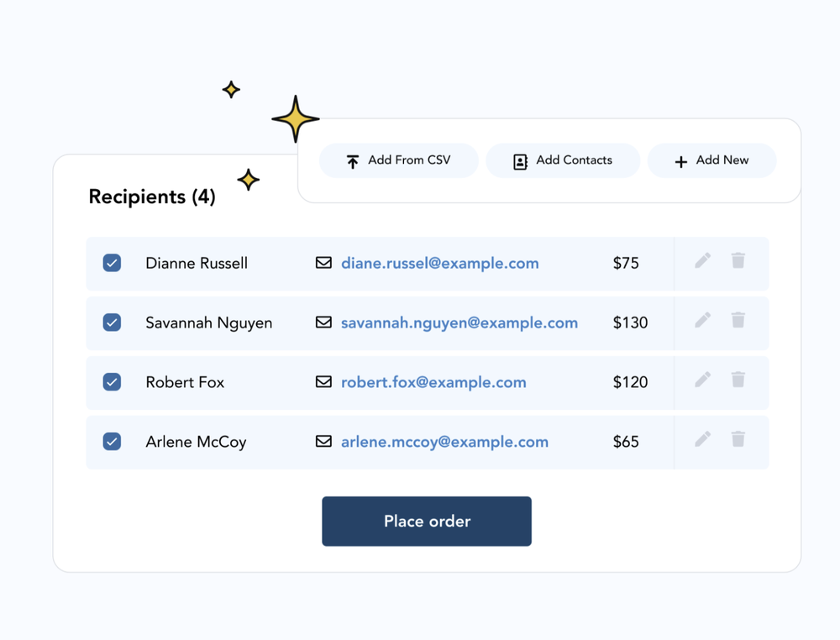Click the plus icon on Add New

pos(681,160)
